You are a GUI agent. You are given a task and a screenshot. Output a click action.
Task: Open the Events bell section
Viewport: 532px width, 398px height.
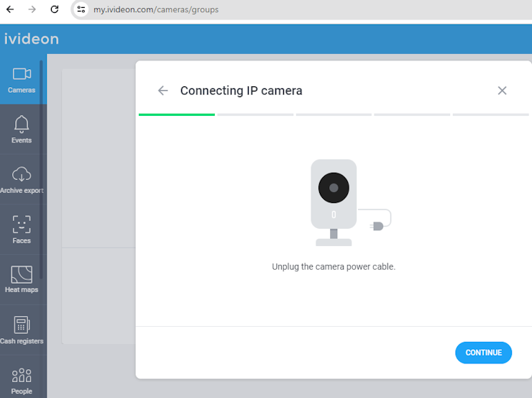click(x=22, y=130)
